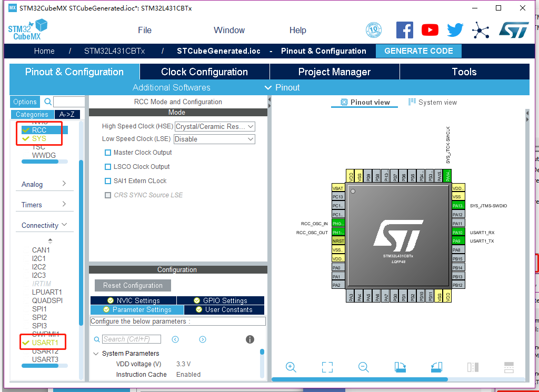The image size is (539, 392).
Task: Rotate the chip view clockwise
Action: (400, 367)
